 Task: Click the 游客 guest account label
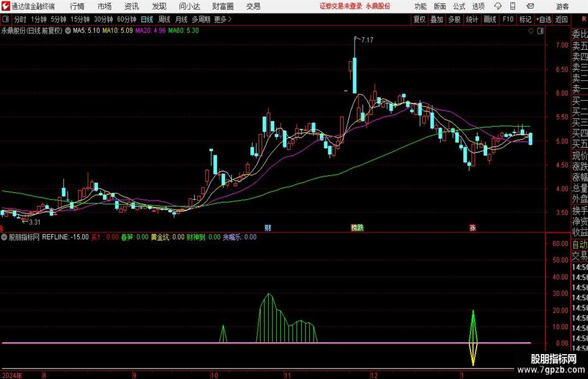pyautogui.click(x=562, y=6)
